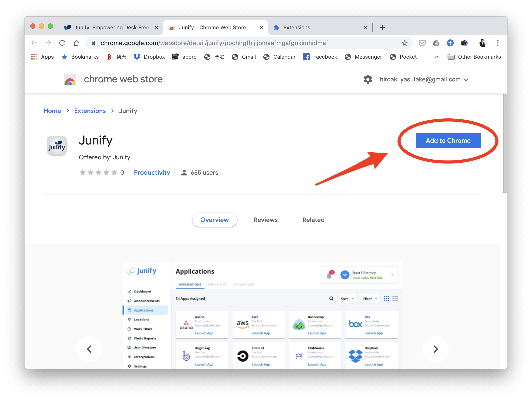
Task: Open the Pocket extension icon
Action: coord(422,43)
